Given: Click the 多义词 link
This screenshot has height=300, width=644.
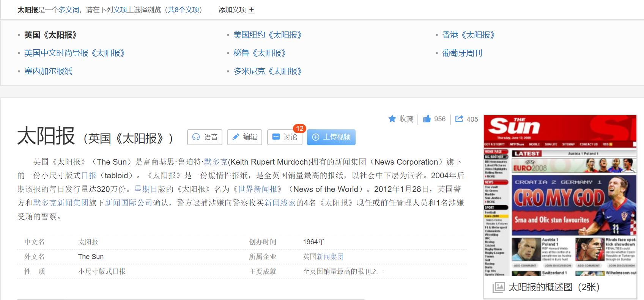Looking at the screenshot, I should [x=68, y=10].
